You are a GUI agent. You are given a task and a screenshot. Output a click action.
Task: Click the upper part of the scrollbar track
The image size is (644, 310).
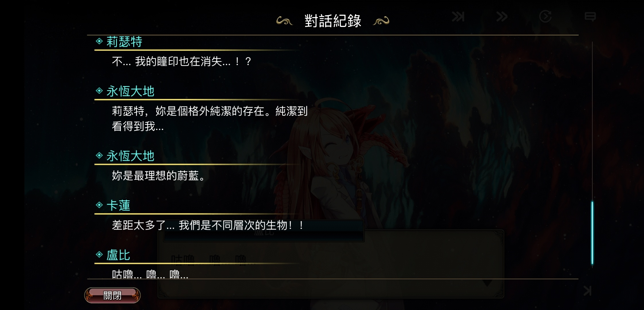[592, 121]
